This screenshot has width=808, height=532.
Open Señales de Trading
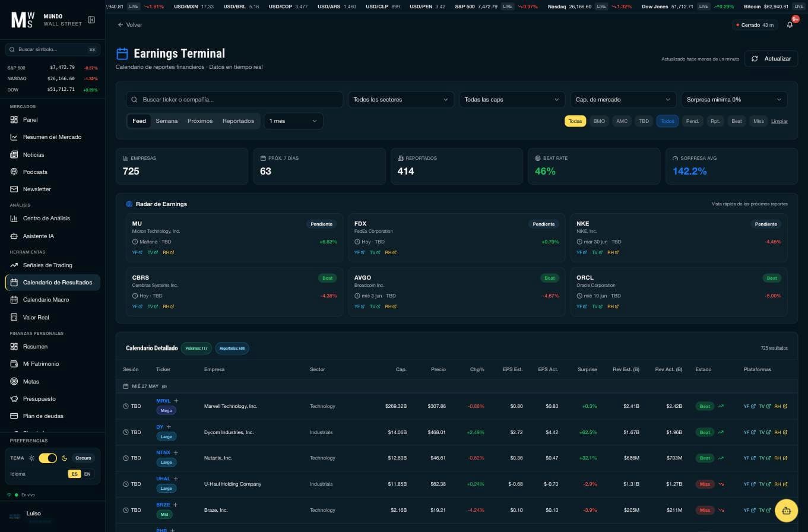click(52, 265)
